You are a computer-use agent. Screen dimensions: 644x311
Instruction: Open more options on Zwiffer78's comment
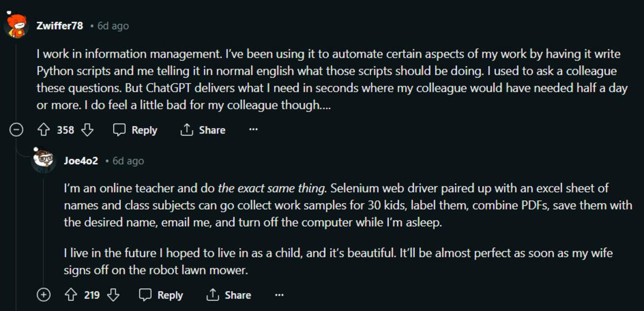click(253, 130)
